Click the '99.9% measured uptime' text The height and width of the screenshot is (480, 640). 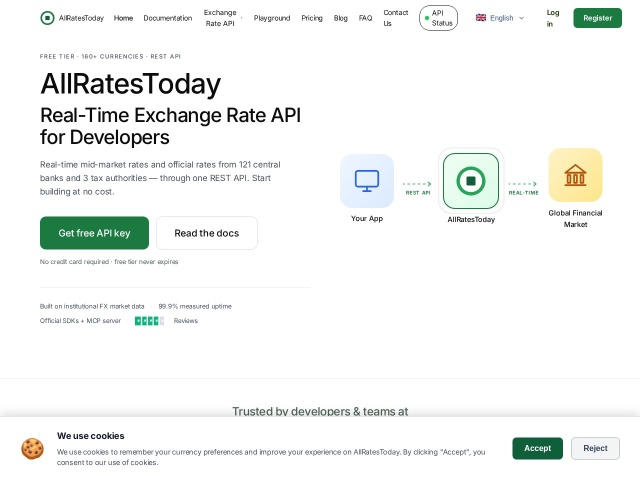coord(195,306)
